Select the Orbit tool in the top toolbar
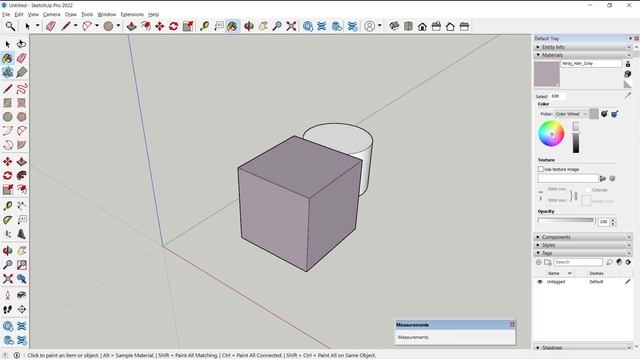 pyautogui.click(x=249, y=27)
